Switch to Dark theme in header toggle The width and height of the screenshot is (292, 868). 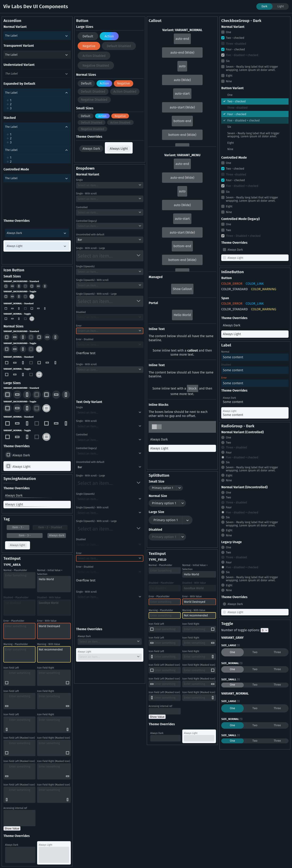tap(264, 6)
